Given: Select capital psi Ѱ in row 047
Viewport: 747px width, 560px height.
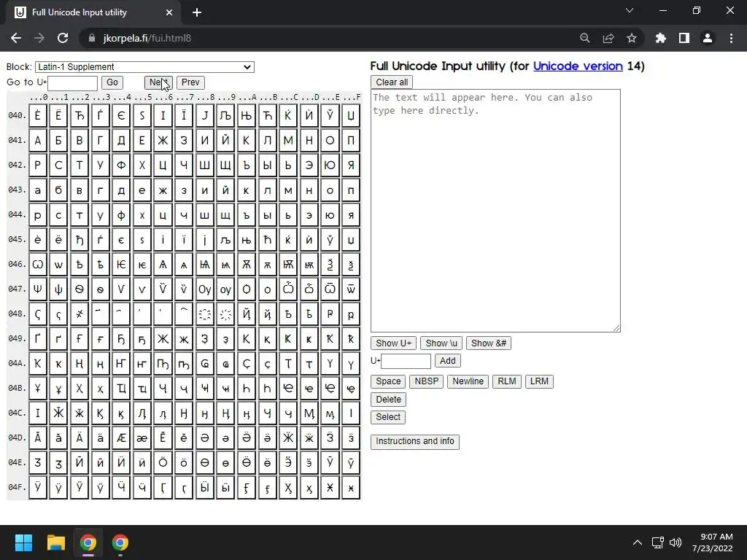Looking at the screenshot, I should tap(38, 289).
